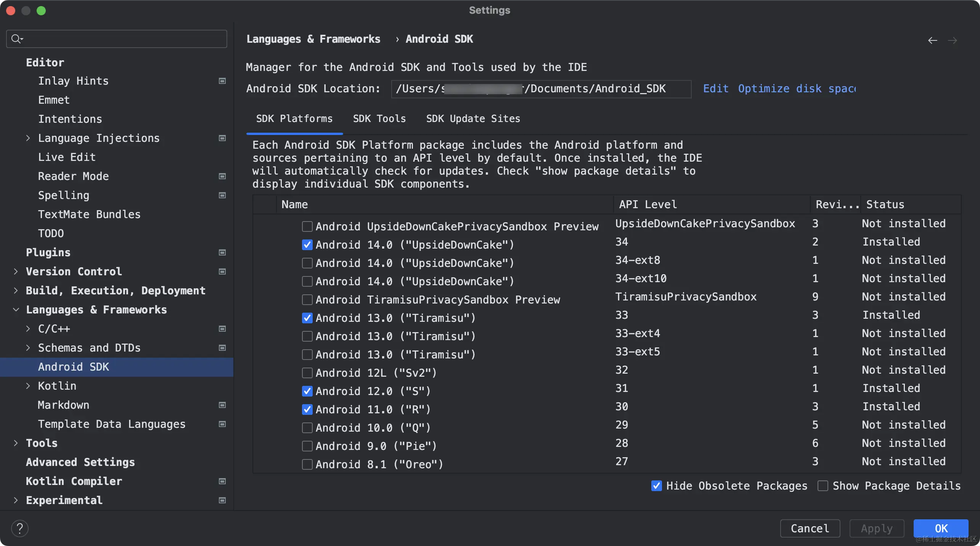This screenshot has width=980, height=546.
Task: Open the SDK Update Sites tab
Action: click(473, 119)
